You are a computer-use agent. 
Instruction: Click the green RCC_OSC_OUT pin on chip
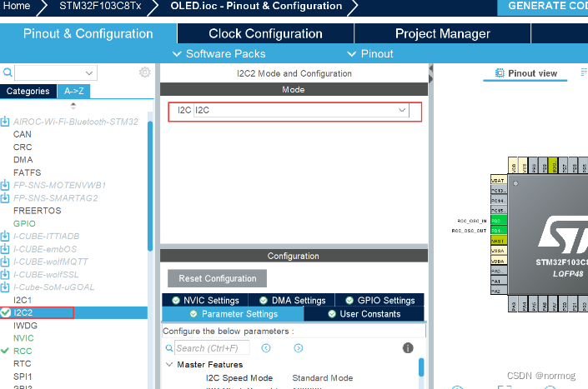tap(499, 230)
